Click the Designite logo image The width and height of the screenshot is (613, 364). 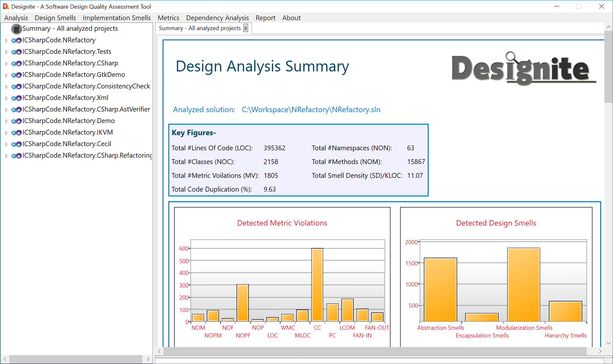pyautogui.click(x=524, y=69)
